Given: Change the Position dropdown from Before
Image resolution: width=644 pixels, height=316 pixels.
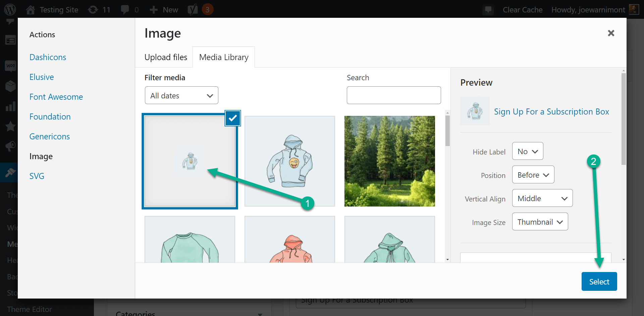Looking at the screenshot, I should tap(533, 175).
